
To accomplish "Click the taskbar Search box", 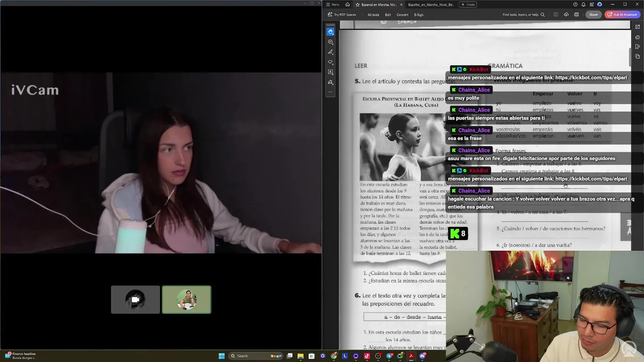I will click(x=255, y=356).
